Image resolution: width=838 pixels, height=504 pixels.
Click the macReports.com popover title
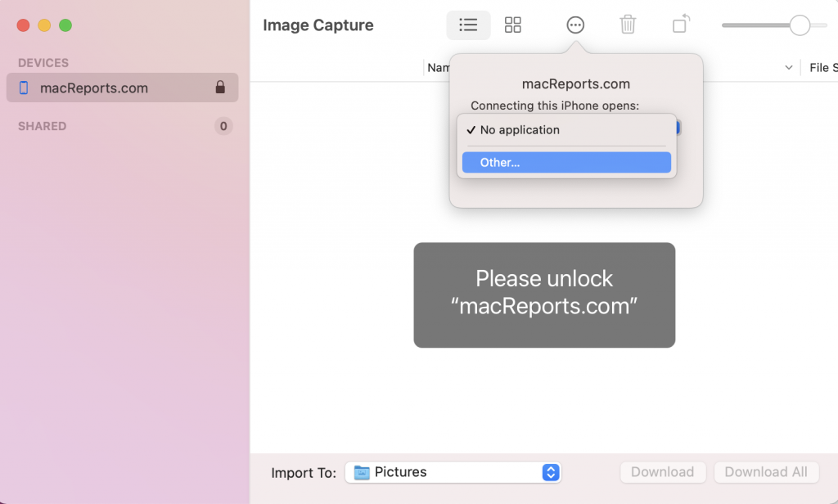575,84
